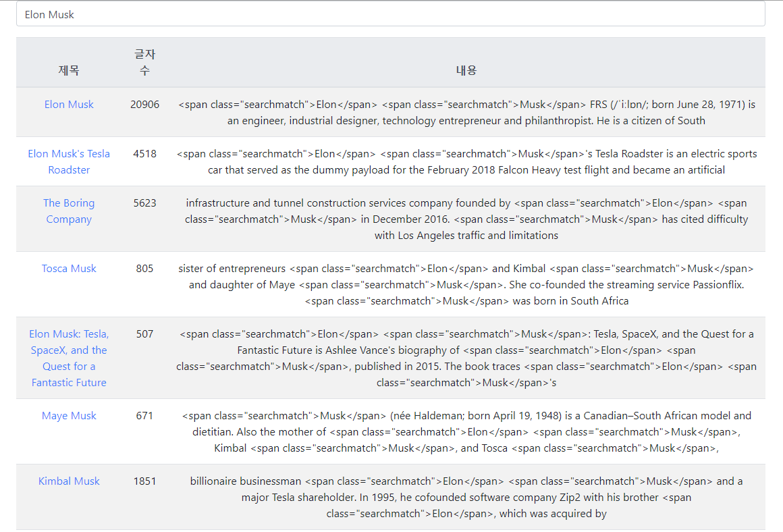The image size is (783, 532).
Task: Click the snippet about Tesla Roadster dummy payload
Action: pos(466,162)
